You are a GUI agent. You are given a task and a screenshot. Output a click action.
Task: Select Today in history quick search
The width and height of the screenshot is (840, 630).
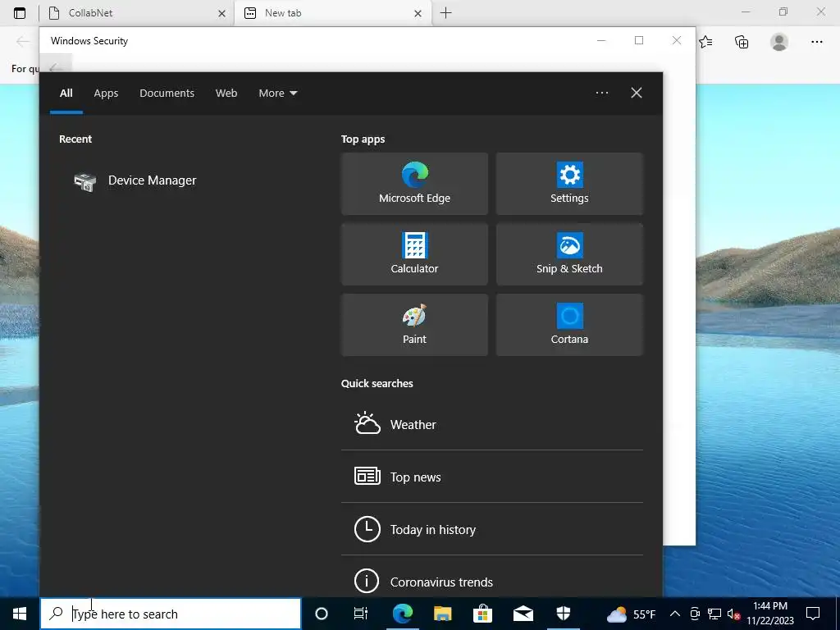(492, 529)
